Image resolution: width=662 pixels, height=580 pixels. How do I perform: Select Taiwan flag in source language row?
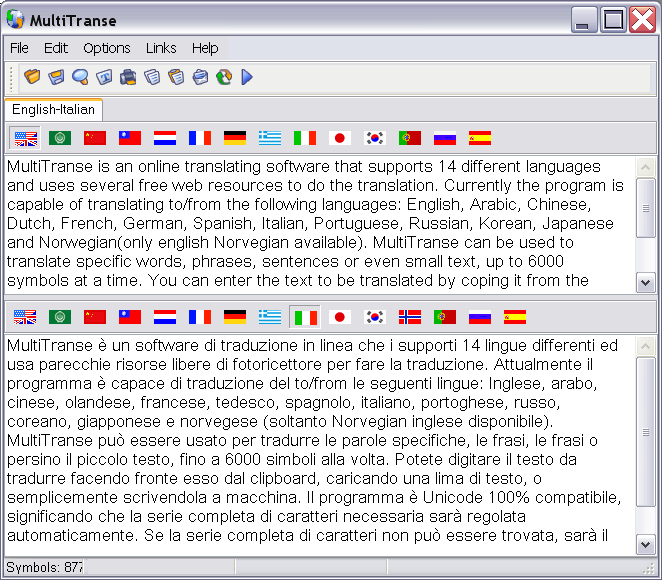(130, 138)
